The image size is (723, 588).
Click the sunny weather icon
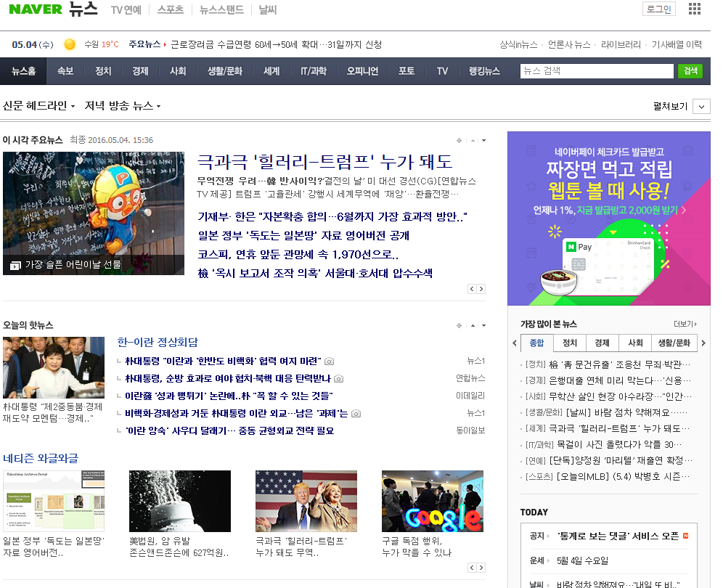[x=70, y=44]
